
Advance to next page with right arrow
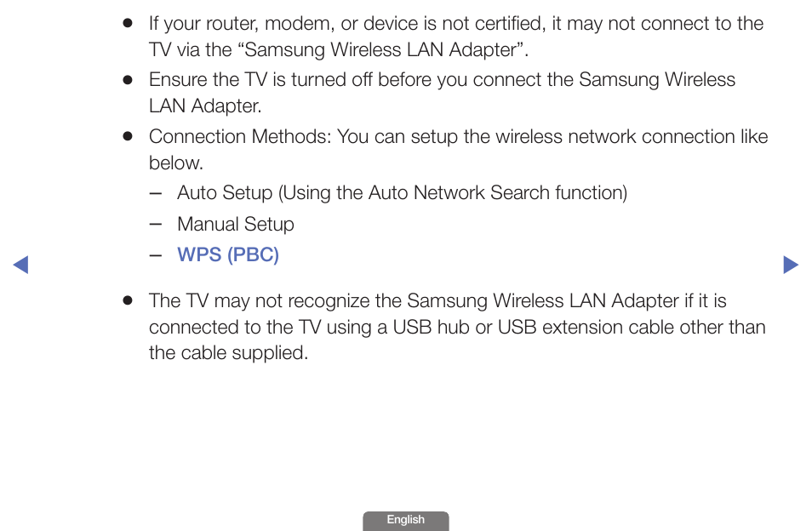[x=791, y=265]
